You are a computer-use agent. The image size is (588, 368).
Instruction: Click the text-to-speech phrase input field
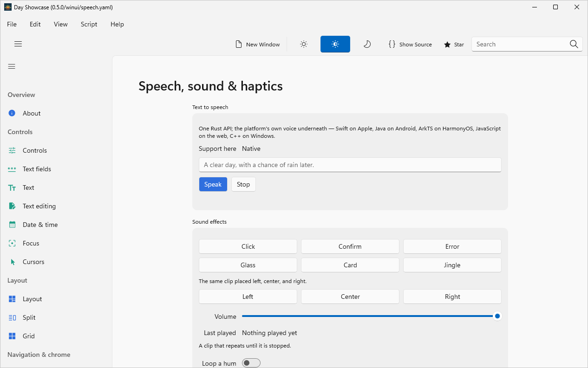350,165
